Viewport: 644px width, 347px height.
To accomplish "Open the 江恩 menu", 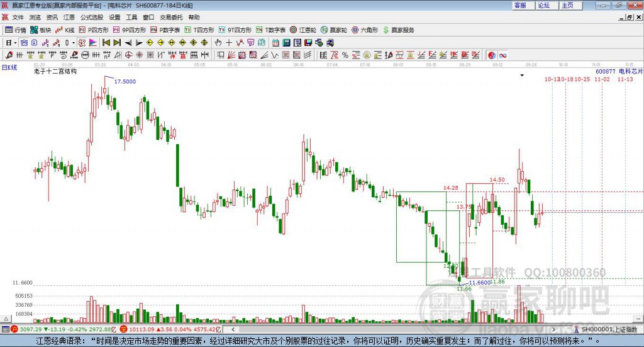I will 69,17.
